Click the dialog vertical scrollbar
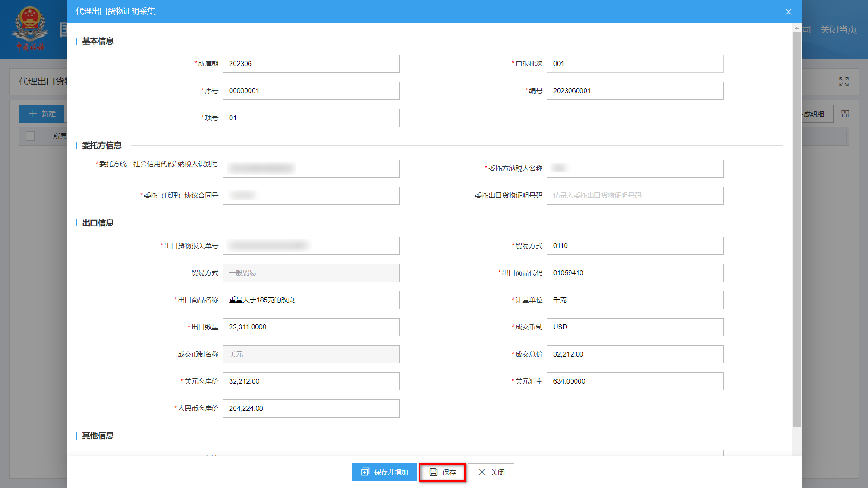Screen dimensions: 868x488 [796, 226]
